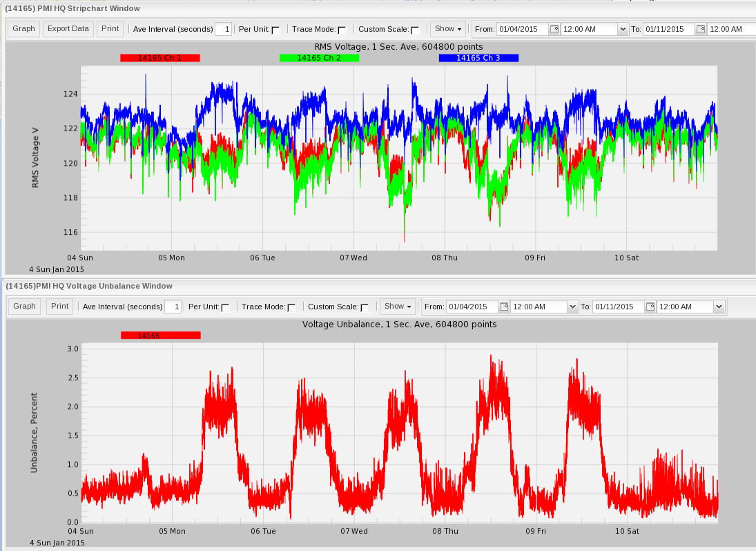Enable Custom Scale in the Voltage Unbalance window
The height and width of the screenshot is (551, 756).
(365, 308)
